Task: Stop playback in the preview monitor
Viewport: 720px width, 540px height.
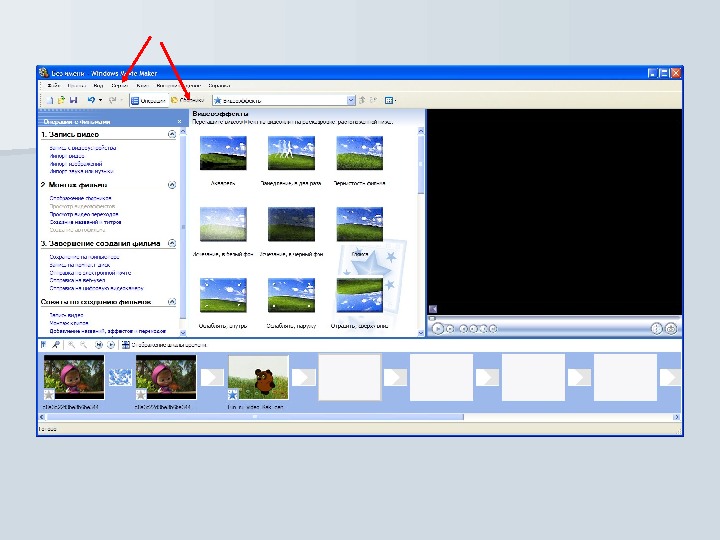Action: tap(450, 329)
